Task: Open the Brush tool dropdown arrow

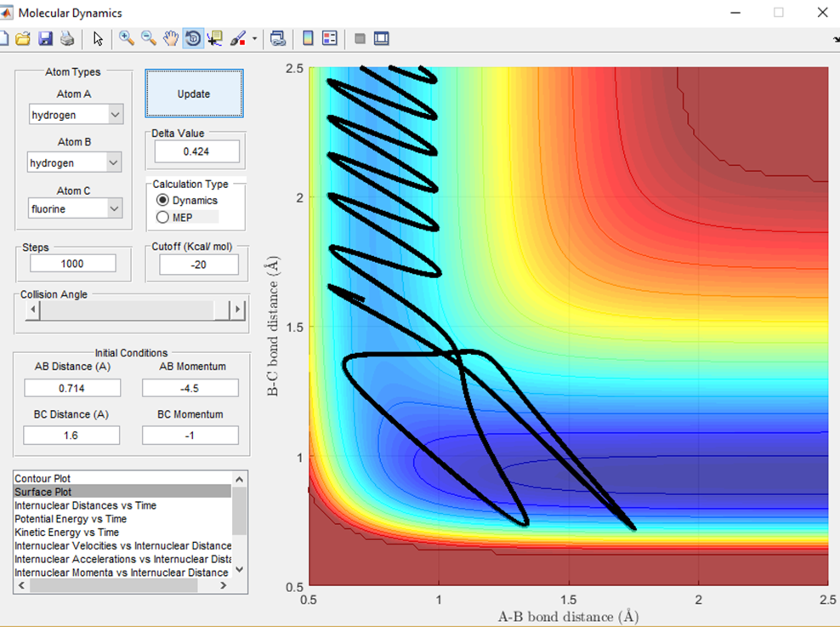Action: [x=254, y=38]
